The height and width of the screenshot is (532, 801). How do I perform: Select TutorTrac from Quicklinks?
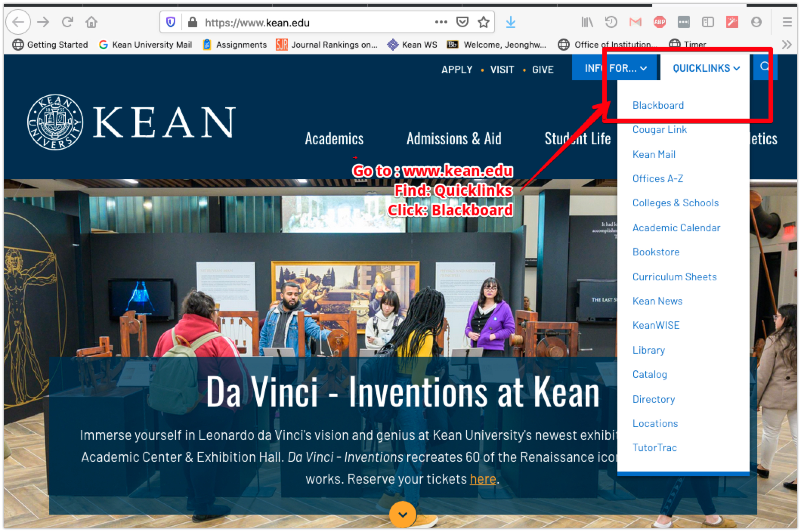coord(654,448)
